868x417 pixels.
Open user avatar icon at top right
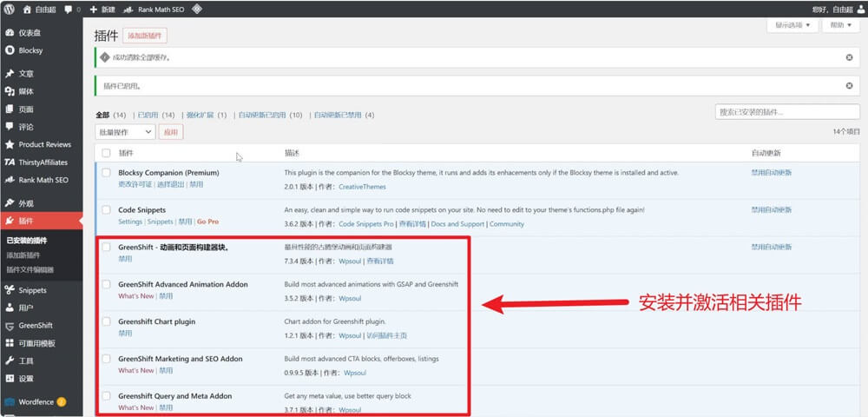(x=859, y=10)
